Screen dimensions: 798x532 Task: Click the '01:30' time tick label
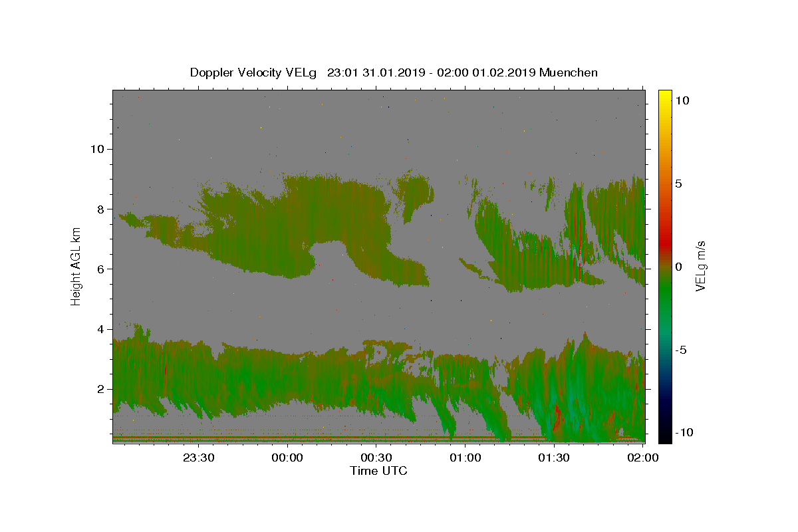point(554,458)
